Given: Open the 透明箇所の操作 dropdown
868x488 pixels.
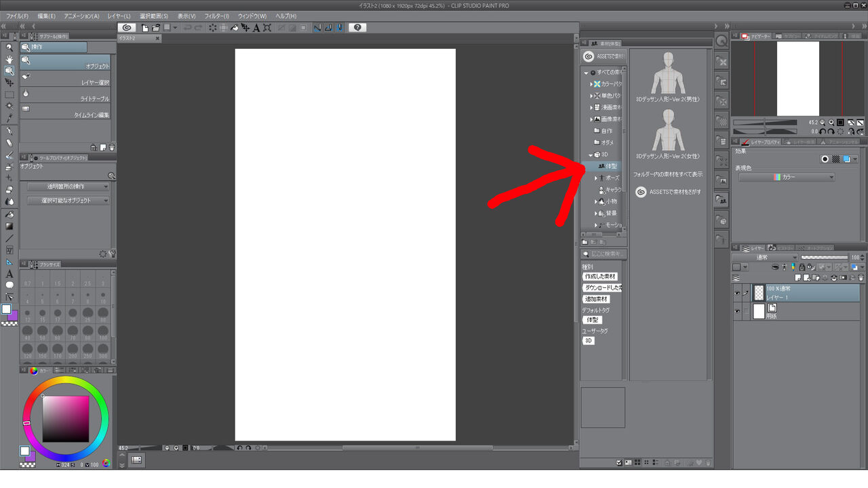Looking at the screenshot, I should tap(68, 186).
